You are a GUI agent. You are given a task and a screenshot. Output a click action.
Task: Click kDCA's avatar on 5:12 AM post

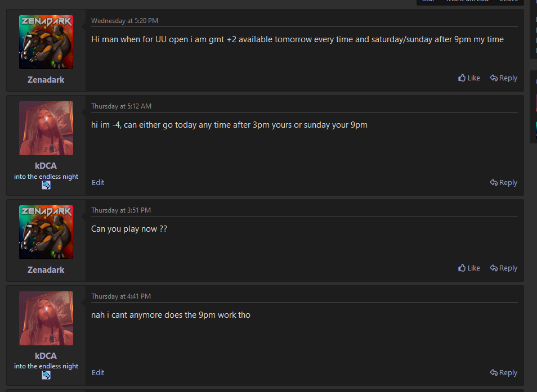click(46, 128)
